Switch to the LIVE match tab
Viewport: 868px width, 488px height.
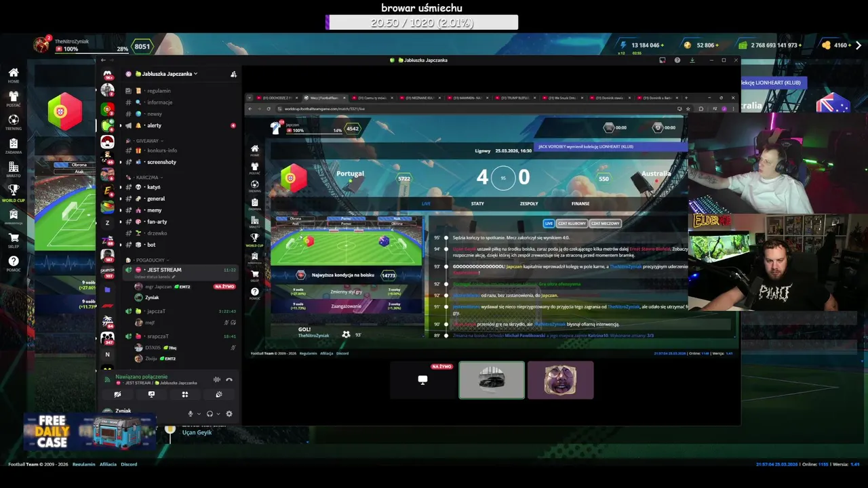pyautogui.click(x=426, y=203)
